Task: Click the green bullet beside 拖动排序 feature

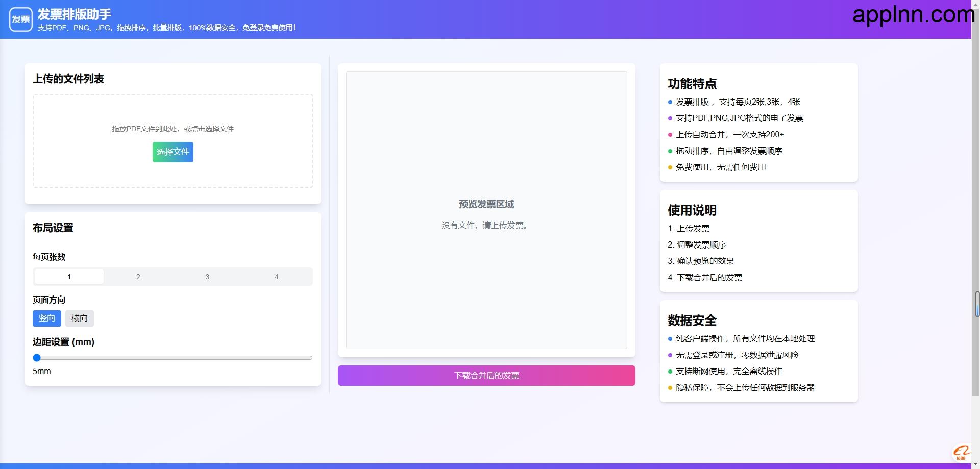Action: pos(670,151)
